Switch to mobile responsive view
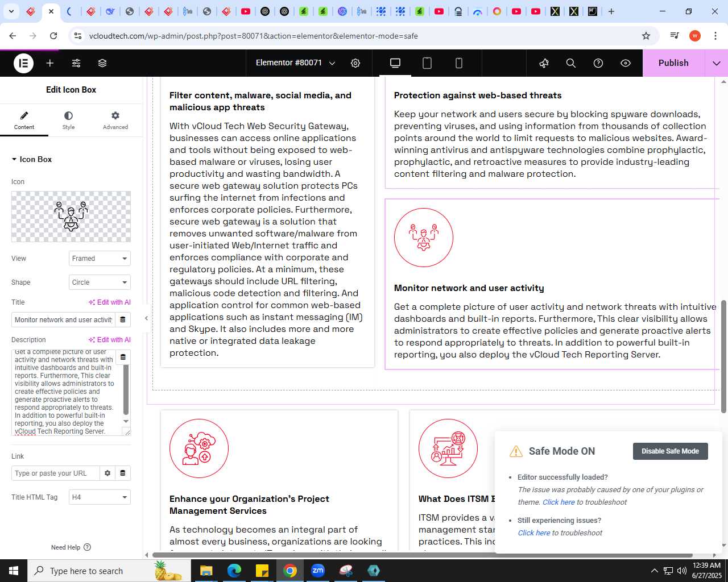 point(459,63)
